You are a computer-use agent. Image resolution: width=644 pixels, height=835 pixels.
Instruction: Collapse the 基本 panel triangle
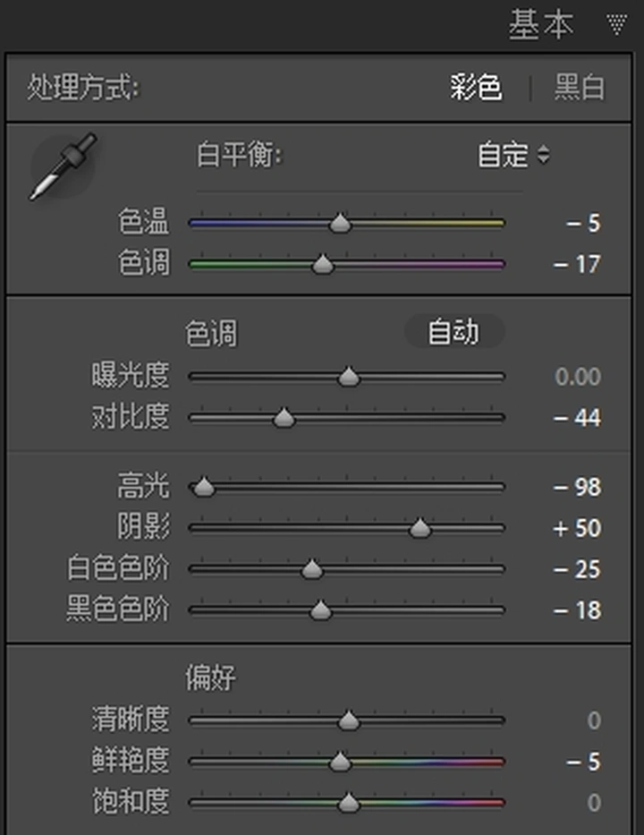pyautogui.click(x=616, y=24)
